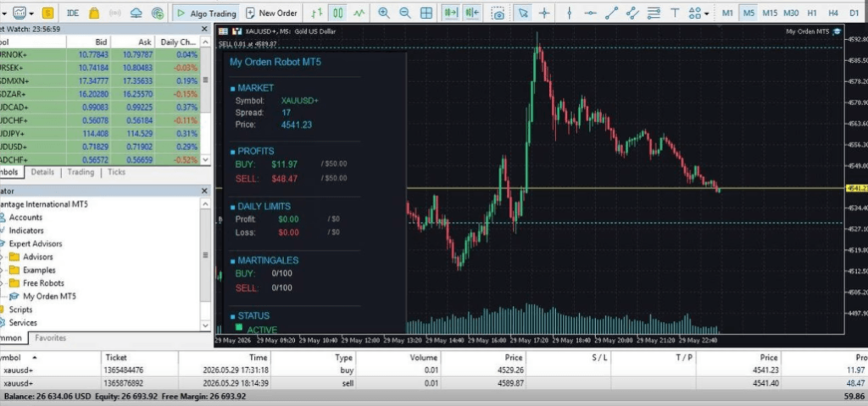The image size is (868, 406).
Task: Toggle chart auto scroll to end
Action: point(451,12)
